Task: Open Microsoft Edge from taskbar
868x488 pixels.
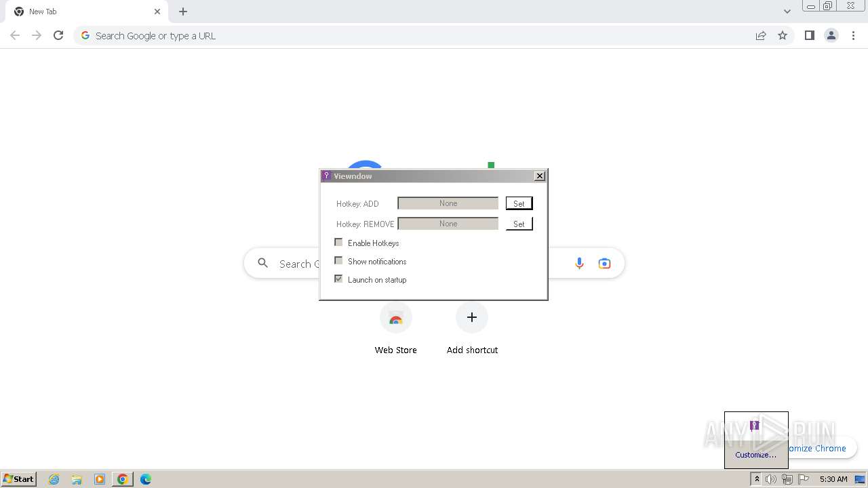Action: pyautogui.click(x=146, y=479)
